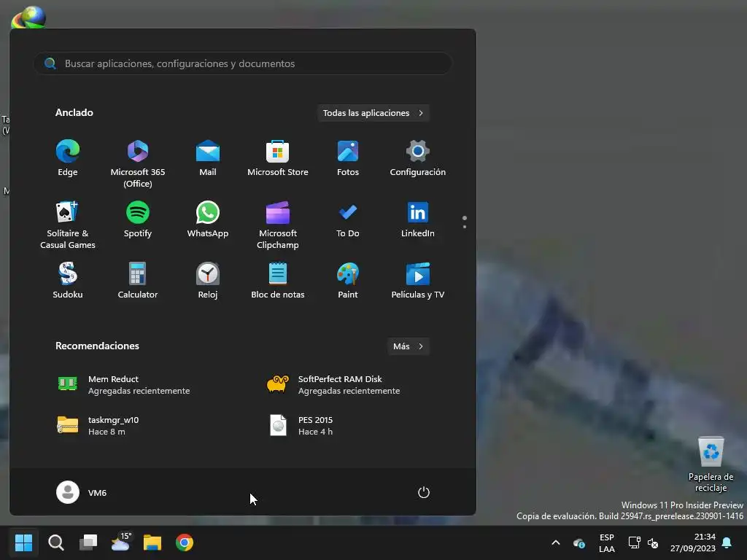Open the Edge browser from pinned apps
The width and height of the screenshot is (747, 560).
(68, 158)
